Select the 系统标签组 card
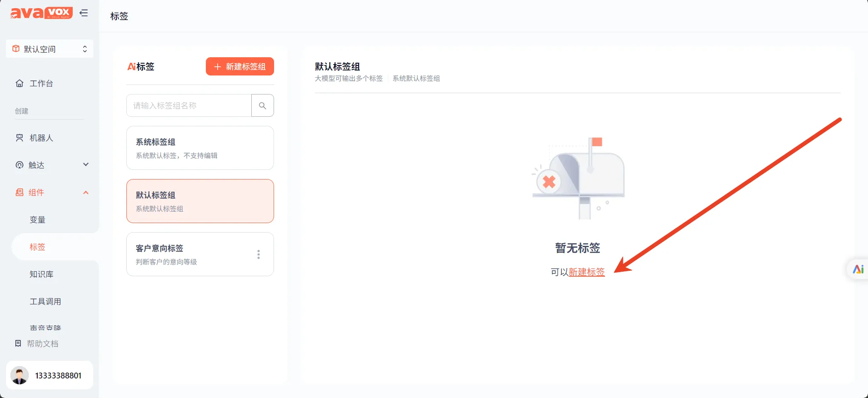The image size is (868, 398). click(200, 148)
